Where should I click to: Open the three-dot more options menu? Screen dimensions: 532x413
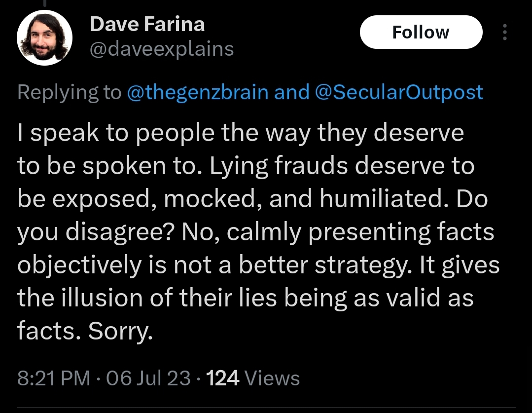click(x=505, y=32)
